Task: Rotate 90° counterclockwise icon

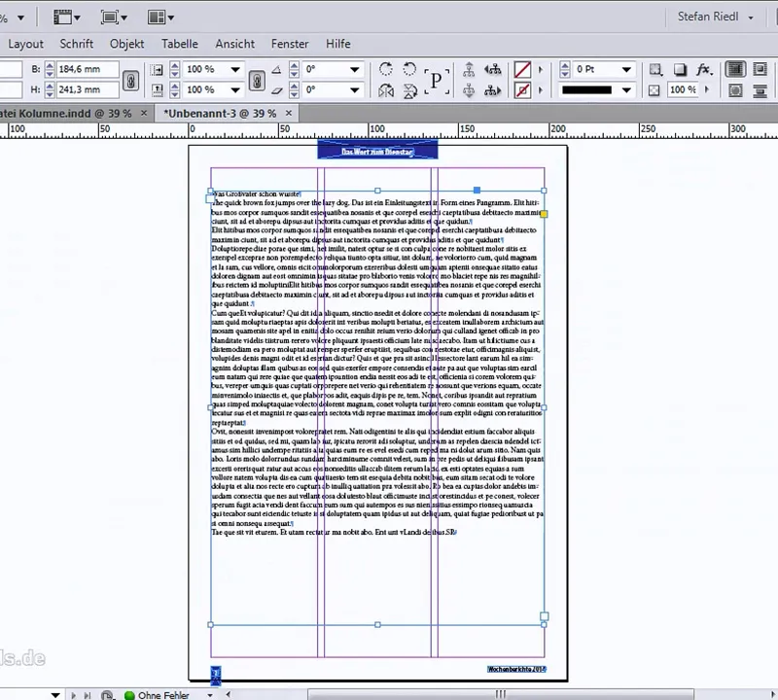Action: coord(409,69)
